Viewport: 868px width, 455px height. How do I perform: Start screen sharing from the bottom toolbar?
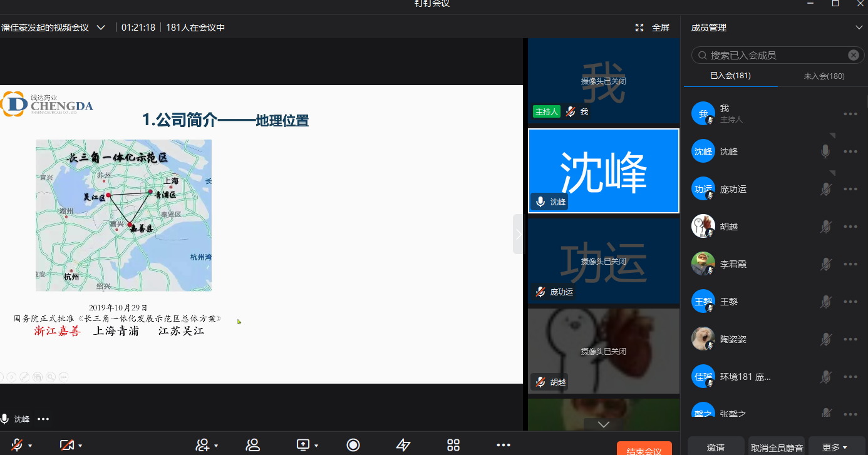pos(303,445)
